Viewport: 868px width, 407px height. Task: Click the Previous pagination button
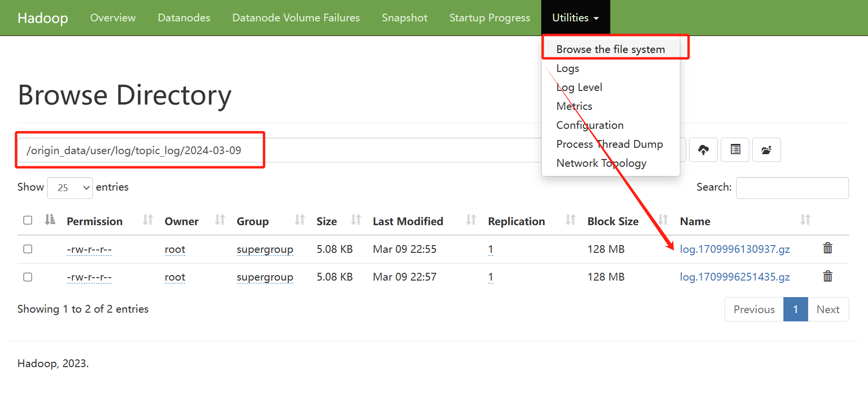(754, 309)
